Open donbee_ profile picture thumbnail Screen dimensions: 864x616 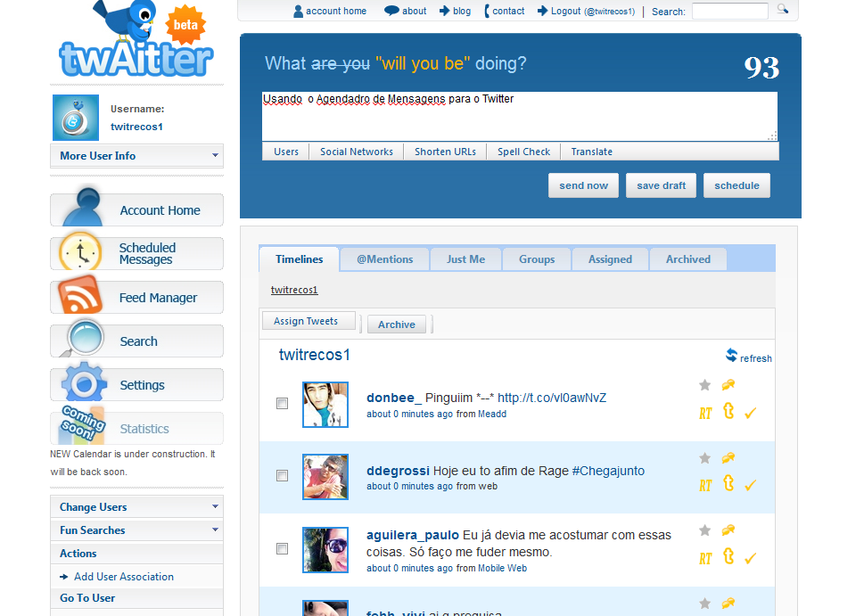point(325,405)
